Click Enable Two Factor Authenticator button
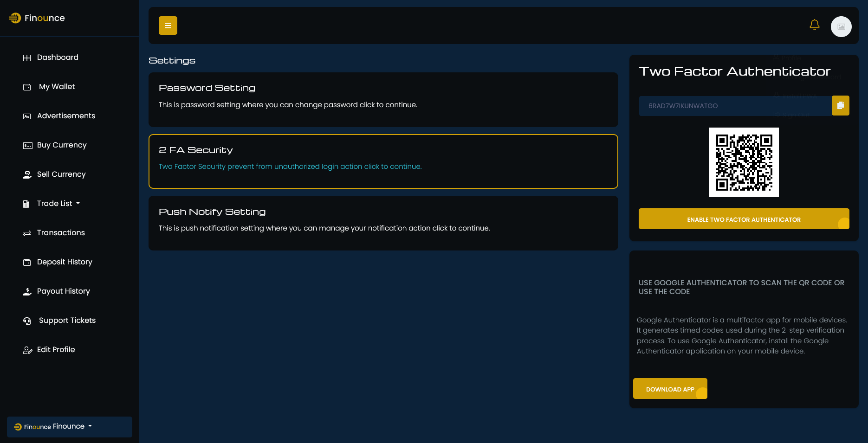Image resolution: width=868 pixels, height=443 pixels. point(744,219)
